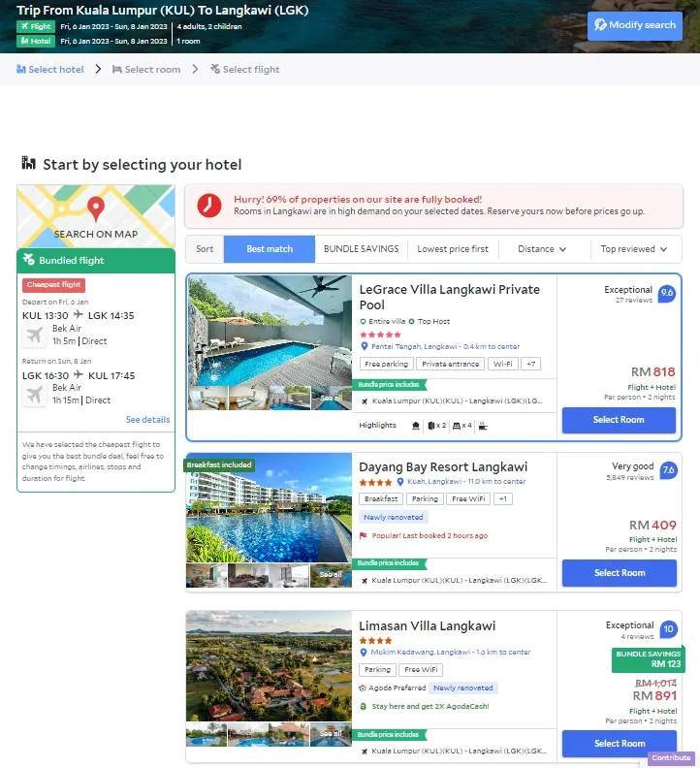
Task: Expand the Distance sort dropdown
Action: coord(542,249)
